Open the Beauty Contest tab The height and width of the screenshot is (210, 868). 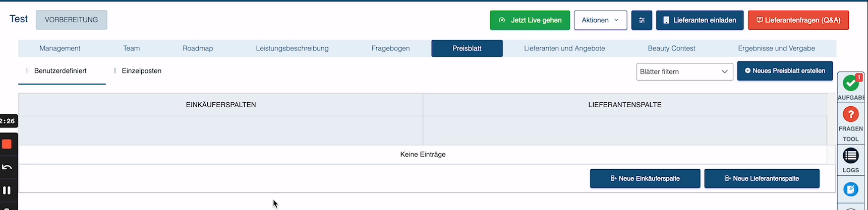(x=671, y=48)
